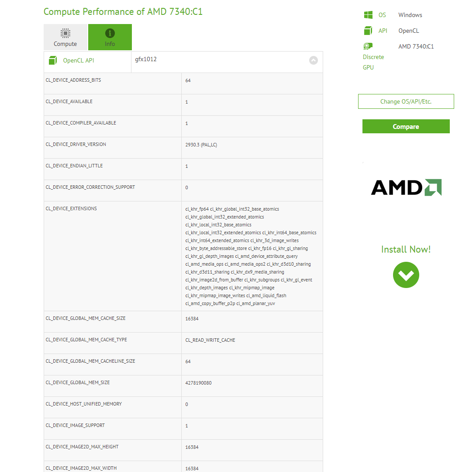Click the green Info circle icon
Viewport: 476px width, 472px height.
[x=110, y=33]
